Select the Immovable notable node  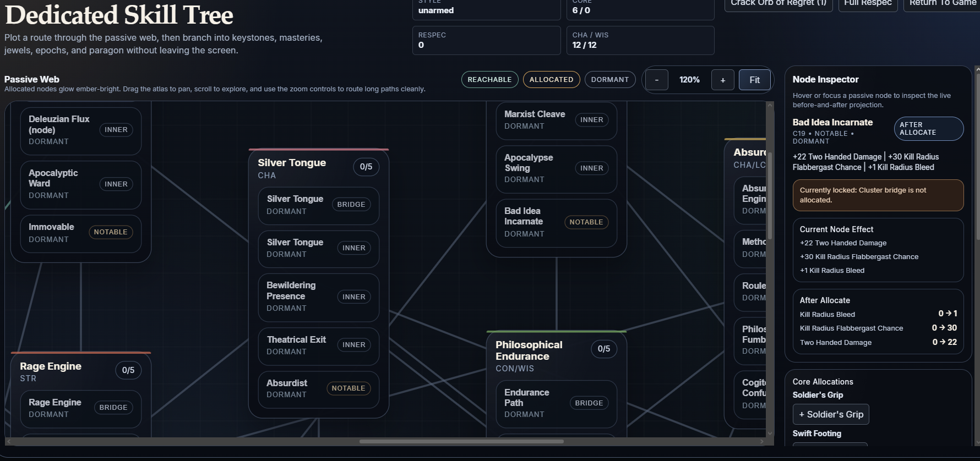click(x=81, y=233)
